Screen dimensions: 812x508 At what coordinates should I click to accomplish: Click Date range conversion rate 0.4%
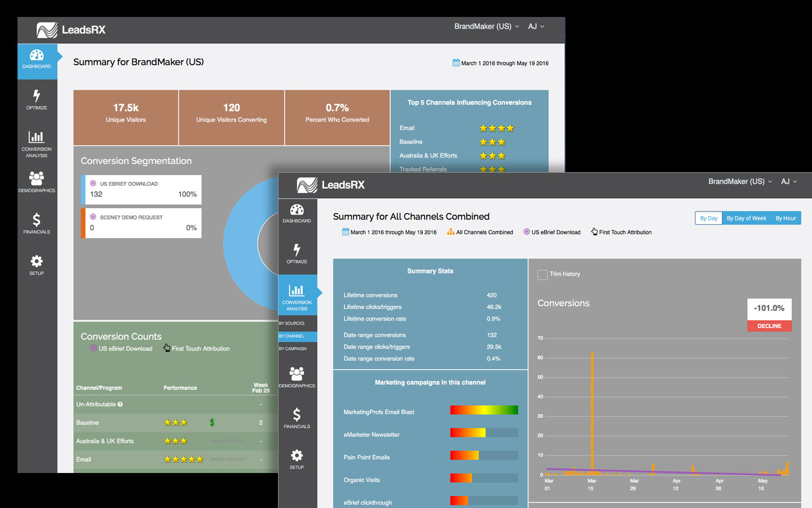pos(493,358)
